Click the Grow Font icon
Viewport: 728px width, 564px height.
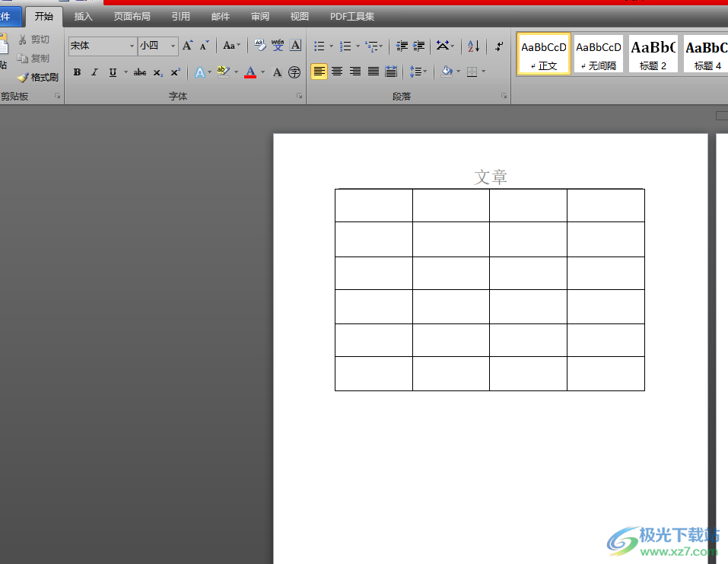point(188,46)
